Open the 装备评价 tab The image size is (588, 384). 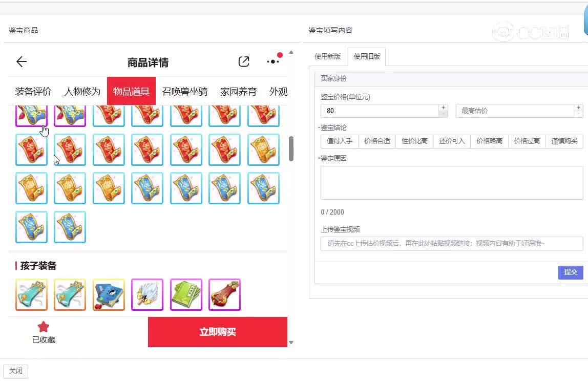33,91
